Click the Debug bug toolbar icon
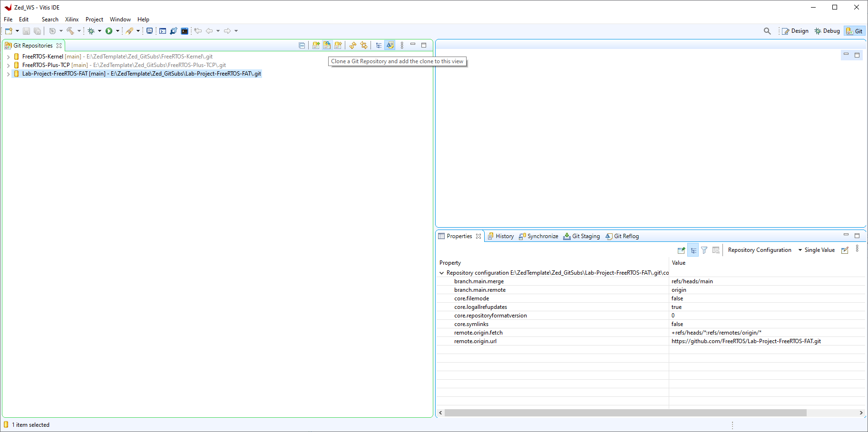868x432 pixels. pyautogui.click(x=91, y=31)
